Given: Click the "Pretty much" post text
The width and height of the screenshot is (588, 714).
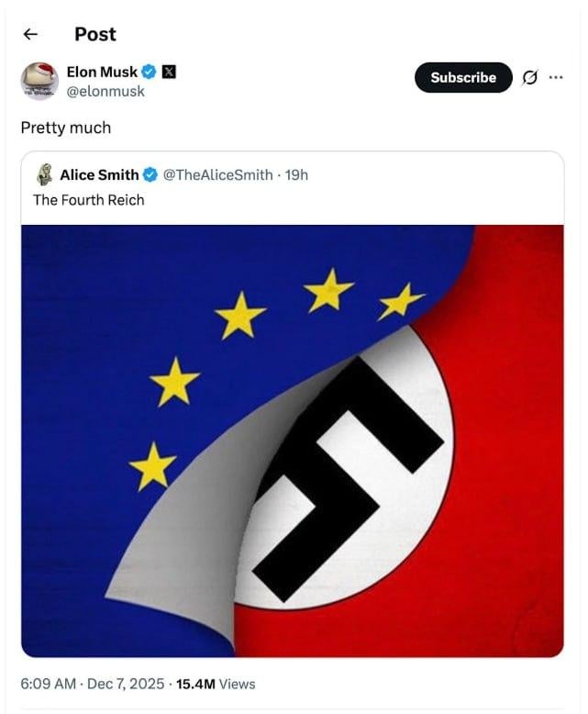Looking at the screenshot, I should tap(66, 128).
